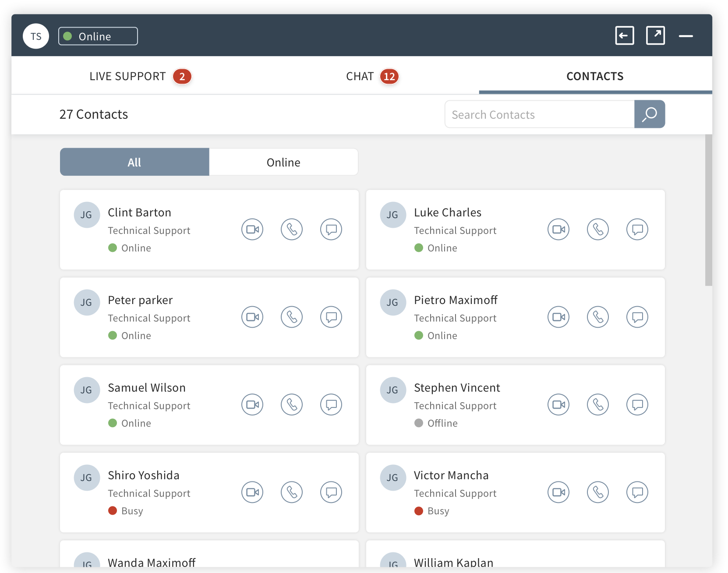Screen dimensions: 728x573
Task: Phone Samuel Wilson
Action: point(292,404)
